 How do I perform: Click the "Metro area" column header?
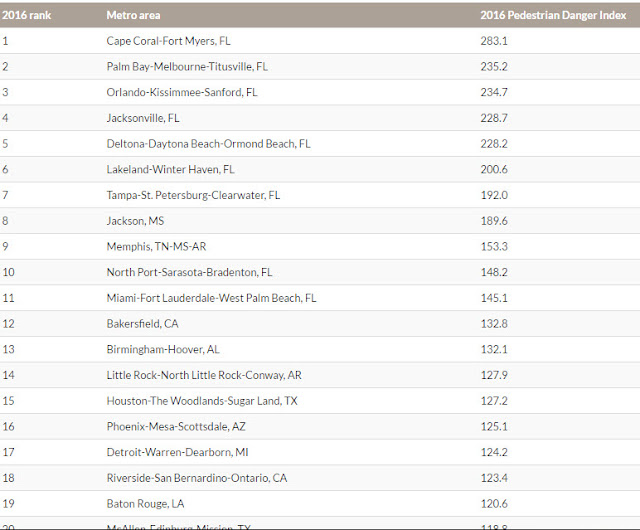133,15
